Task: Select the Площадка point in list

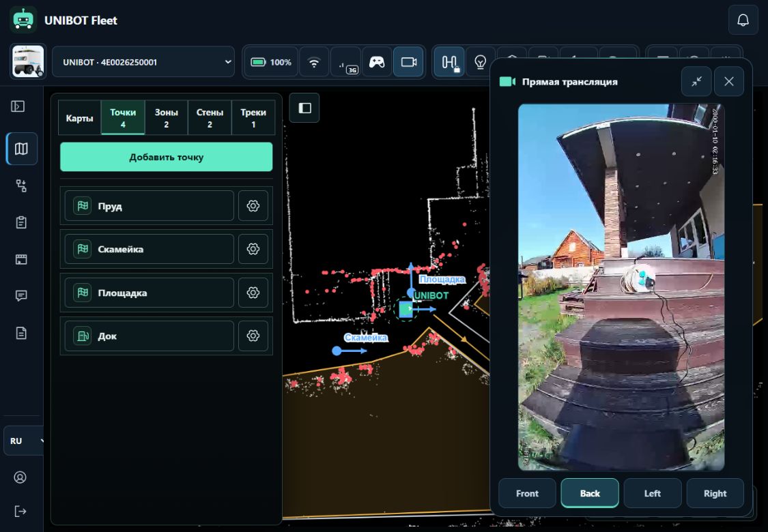Action: point(150,293)
